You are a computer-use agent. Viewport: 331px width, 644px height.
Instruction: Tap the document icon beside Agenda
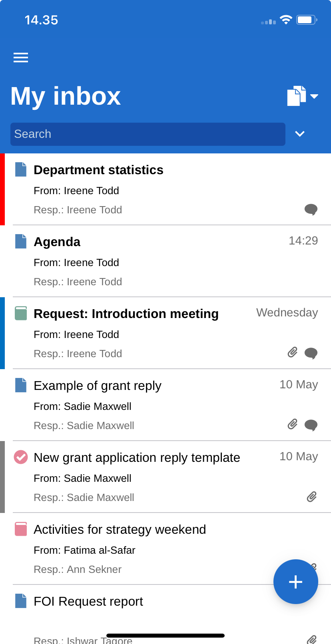[x=21, y=241]
